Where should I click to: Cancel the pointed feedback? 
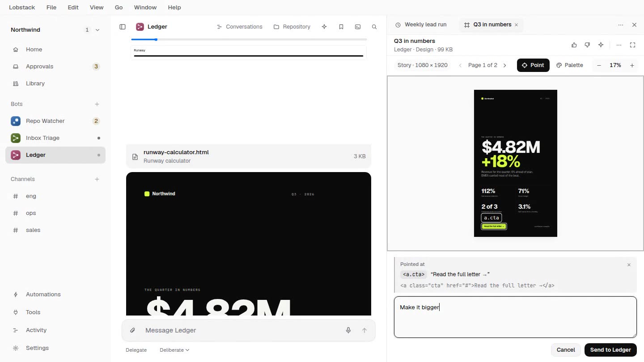click(566, 350)
